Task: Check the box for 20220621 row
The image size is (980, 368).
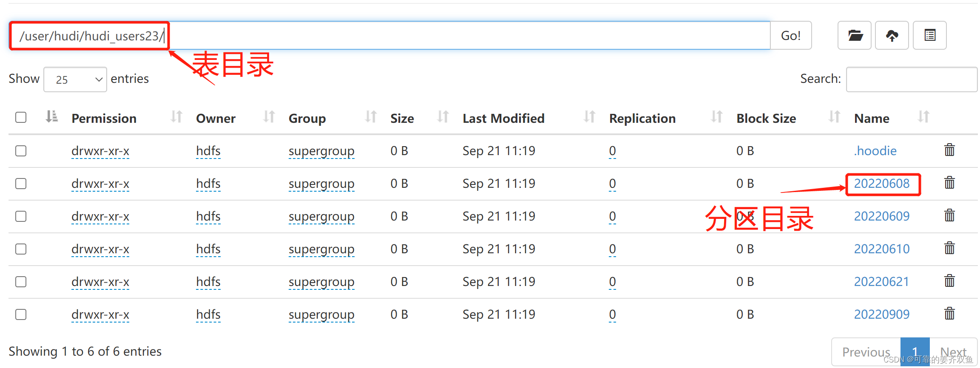Action: click(21, 282)
